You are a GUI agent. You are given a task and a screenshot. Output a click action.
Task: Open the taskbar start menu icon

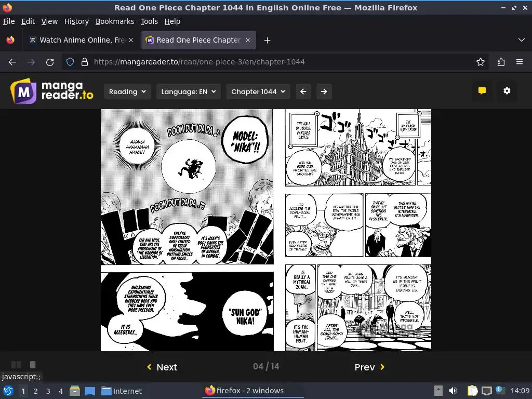click(8, 391)
